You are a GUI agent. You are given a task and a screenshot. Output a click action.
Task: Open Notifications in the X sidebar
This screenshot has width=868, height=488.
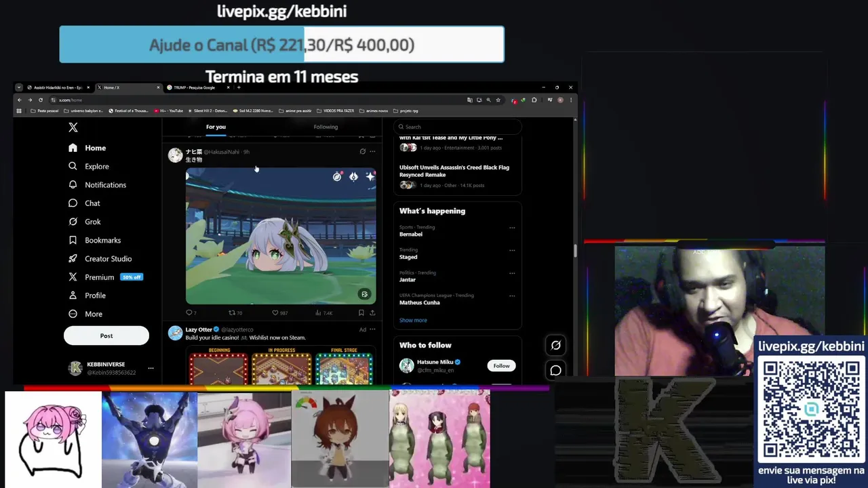click(97, 184)
